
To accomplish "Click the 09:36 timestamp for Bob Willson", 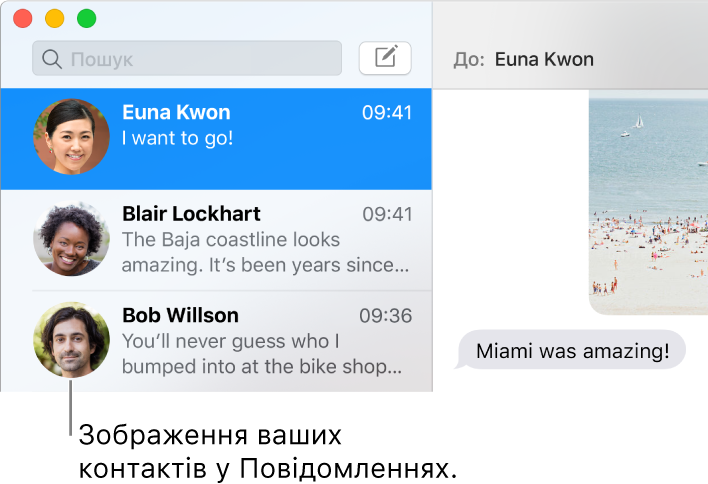I will 385,316.
